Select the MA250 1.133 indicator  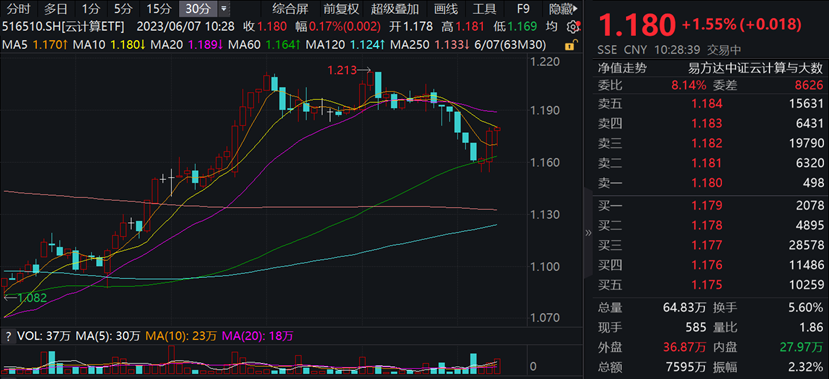[430, 45]
